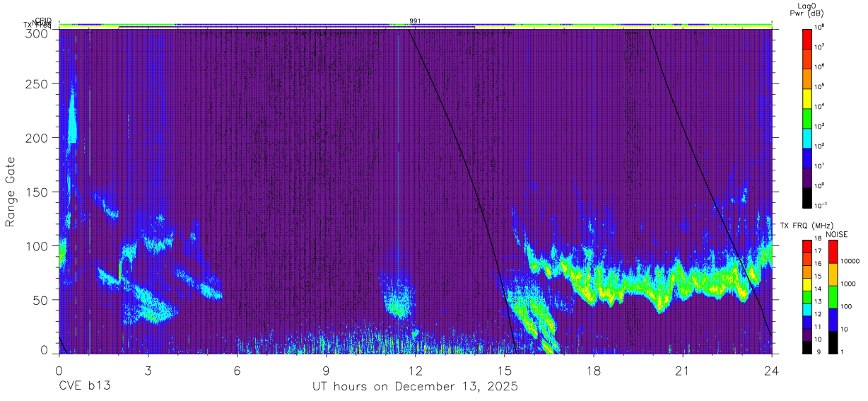Click the blue 11–12 MHz segment of TX FRQ colorbar
This screenshot has height=401, width=868.
(x=807, y=322)
